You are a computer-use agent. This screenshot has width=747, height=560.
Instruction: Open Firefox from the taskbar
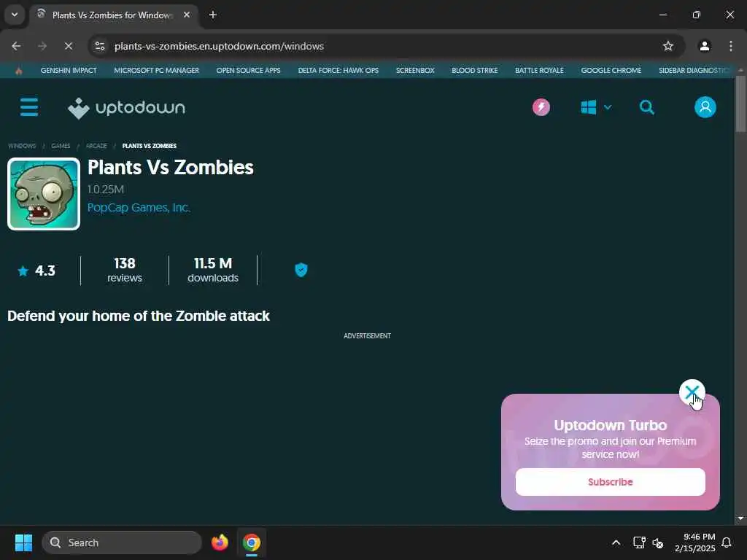220,542
